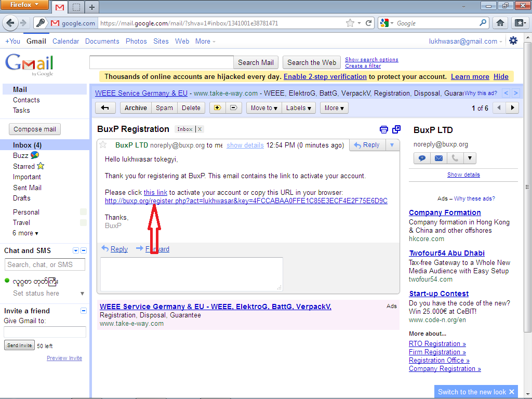This screenshot has width=532, height=399.
Task: Click the Spam button
Action: point(164,108)
